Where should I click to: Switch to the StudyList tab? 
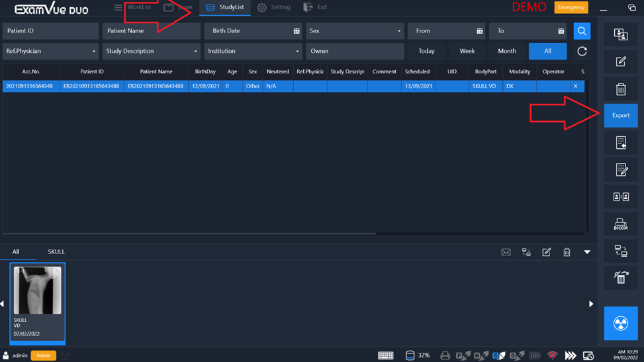224,7
